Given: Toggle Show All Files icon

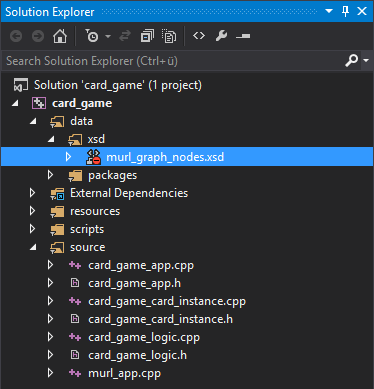Looking at the screenshot, I should tap(169, 36).
